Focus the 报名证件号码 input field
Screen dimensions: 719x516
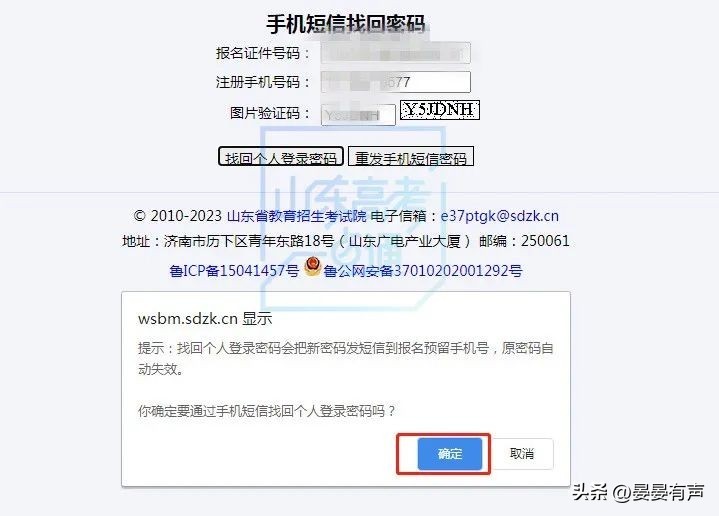coord(395,53)
